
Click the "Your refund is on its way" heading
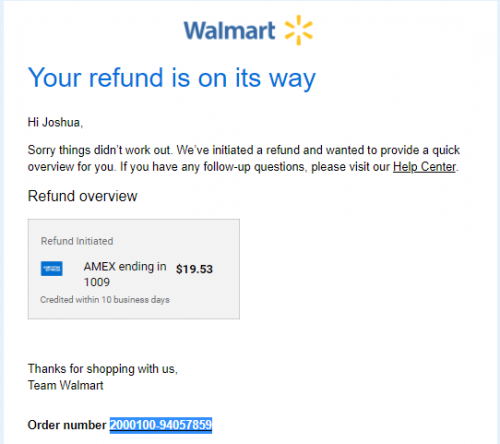[172, 78]
